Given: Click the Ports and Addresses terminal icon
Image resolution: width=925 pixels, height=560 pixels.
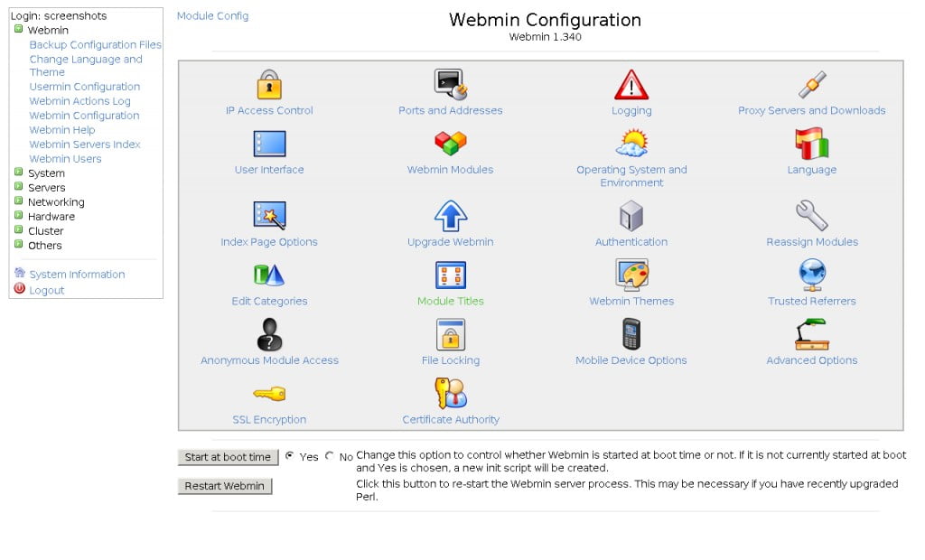Looking at the screenshot, I should coord(450,84).
